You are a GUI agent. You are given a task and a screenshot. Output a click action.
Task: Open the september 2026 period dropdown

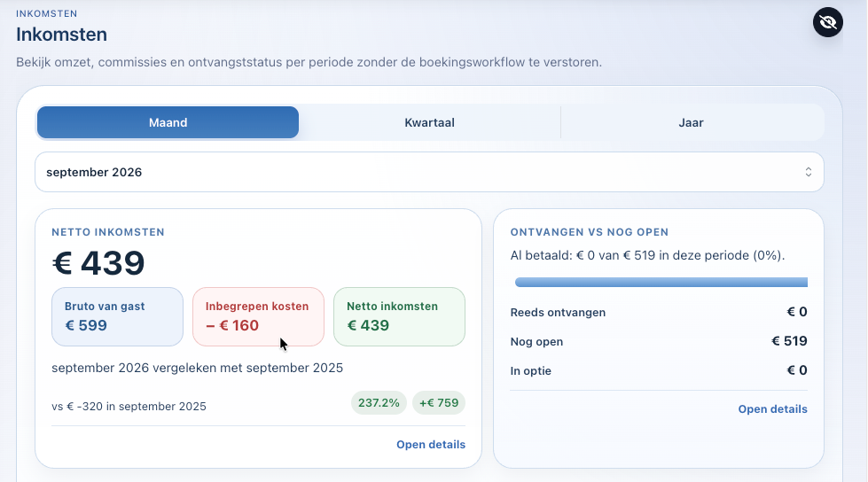click(429, 172)
